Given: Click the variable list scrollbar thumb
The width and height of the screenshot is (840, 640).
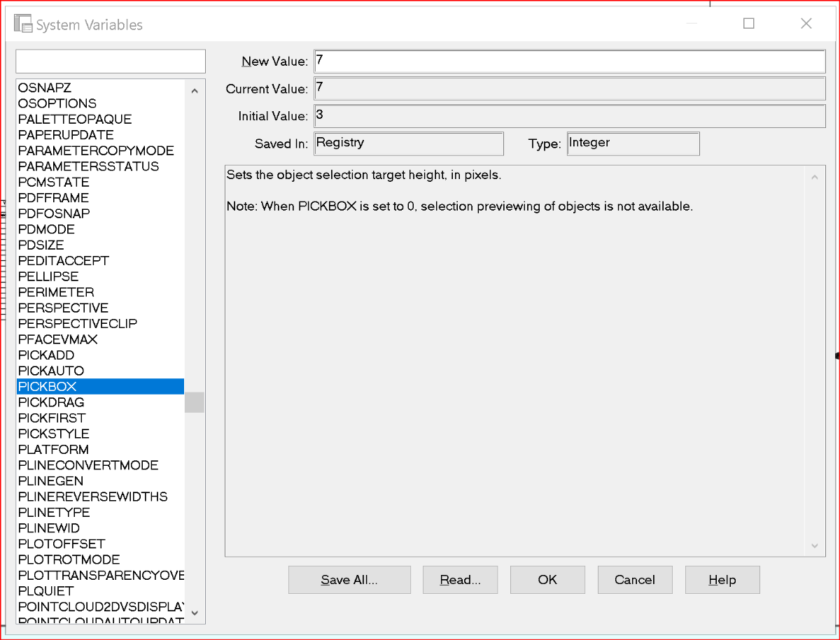Looking at the screenshot, I should 195,402.
